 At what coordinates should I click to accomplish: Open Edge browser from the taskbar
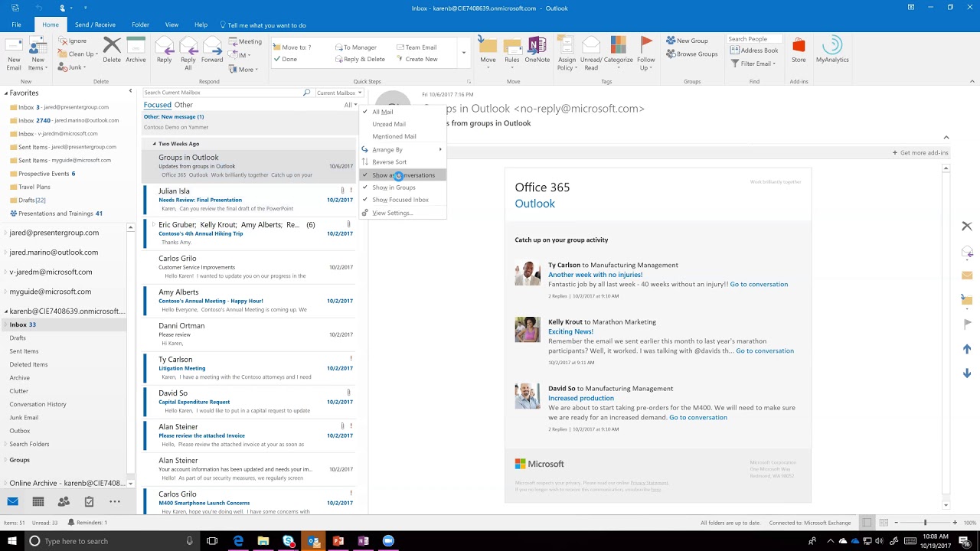coord(238,541)
